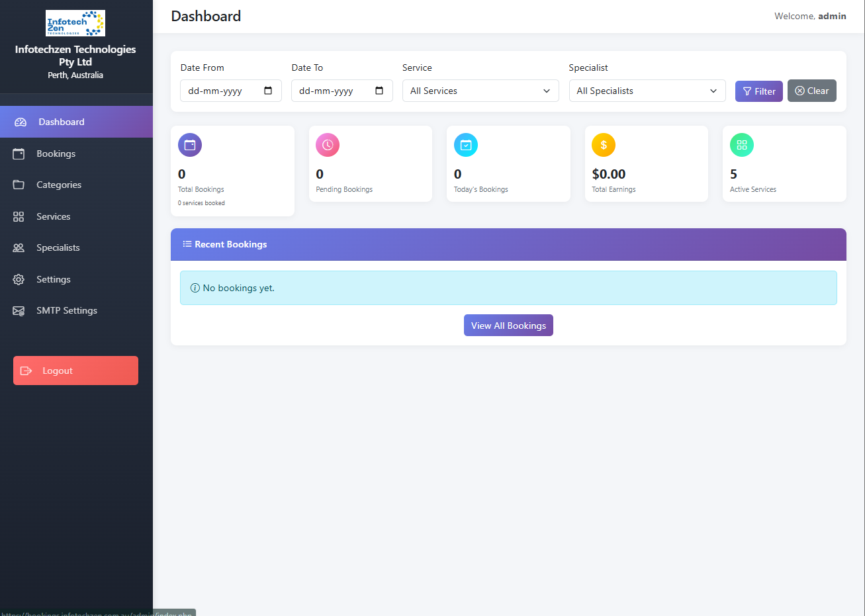Click the Active Services grid icon
The width and height of the screenshot is (865, 616).
click(x=741, y=144)
